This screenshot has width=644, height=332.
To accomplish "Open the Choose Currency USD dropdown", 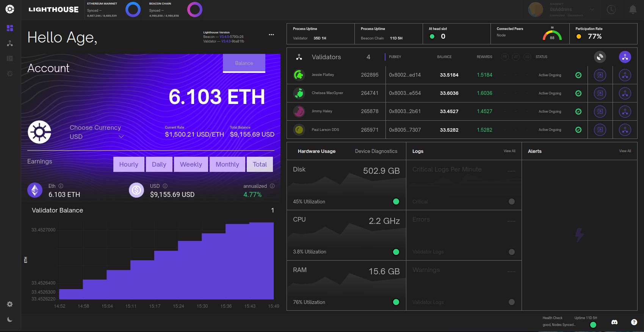I will point(97,132).
